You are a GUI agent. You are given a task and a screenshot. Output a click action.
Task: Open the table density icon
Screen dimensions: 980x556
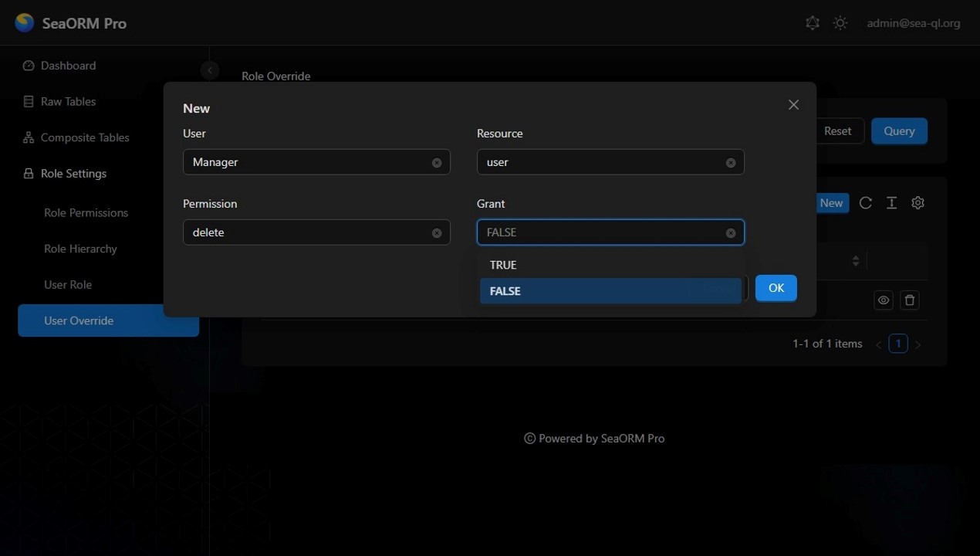point(891,203)
